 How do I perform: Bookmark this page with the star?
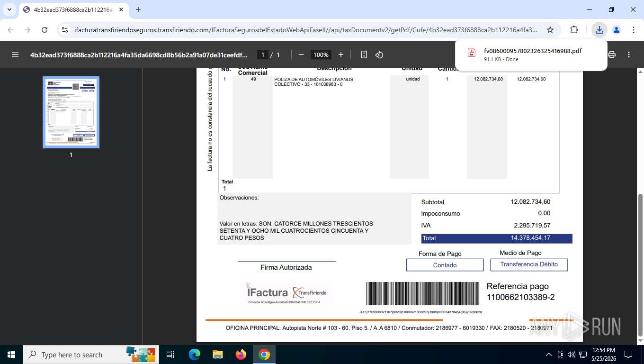(x=550, y=30)
